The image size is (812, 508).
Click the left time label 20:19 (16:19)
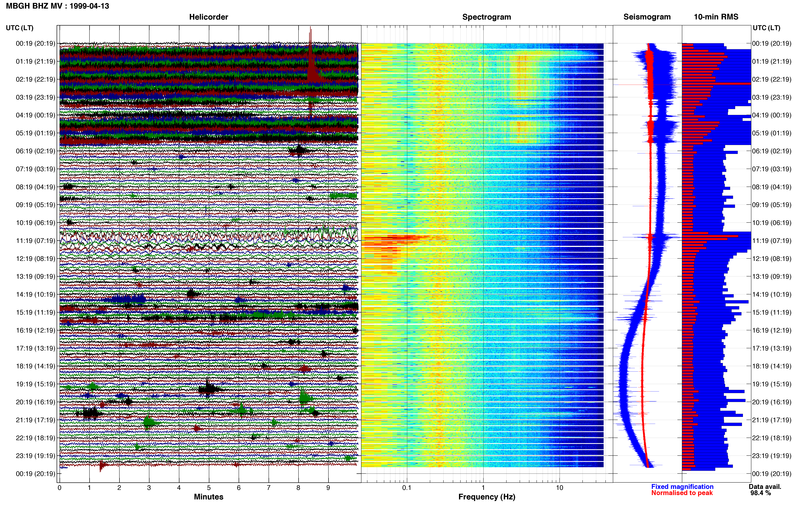[35, 402]
